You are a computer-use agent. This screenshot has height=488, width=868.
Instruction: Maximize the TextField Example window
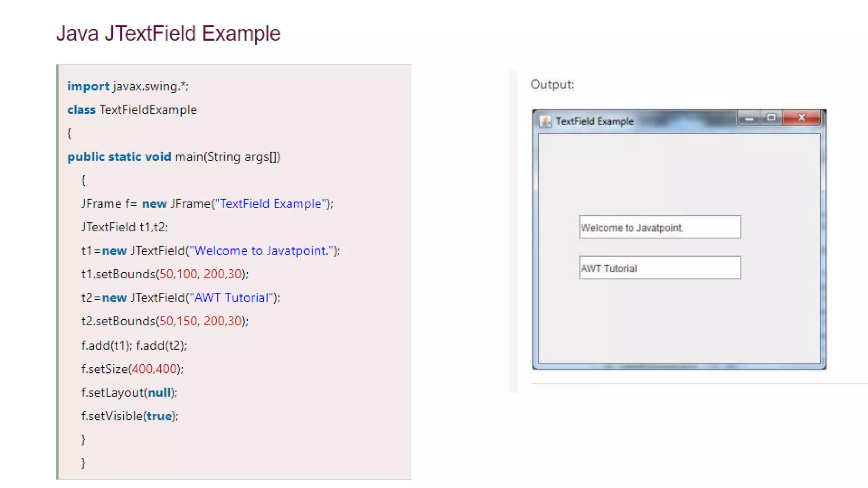(x=771, y=118)
